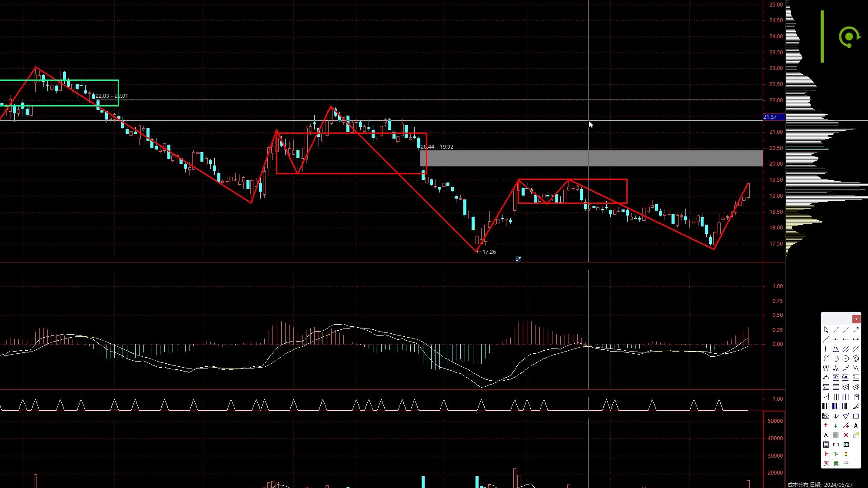Select the add text +A tool
This screenshot has height=488, width=868.
tap(826, 435)
